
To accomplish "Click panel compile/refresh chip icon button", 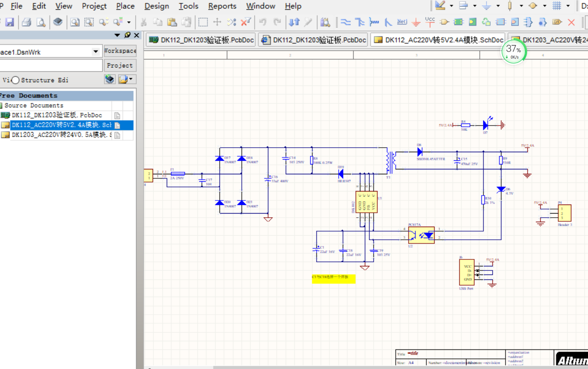I will click(110, 79).
